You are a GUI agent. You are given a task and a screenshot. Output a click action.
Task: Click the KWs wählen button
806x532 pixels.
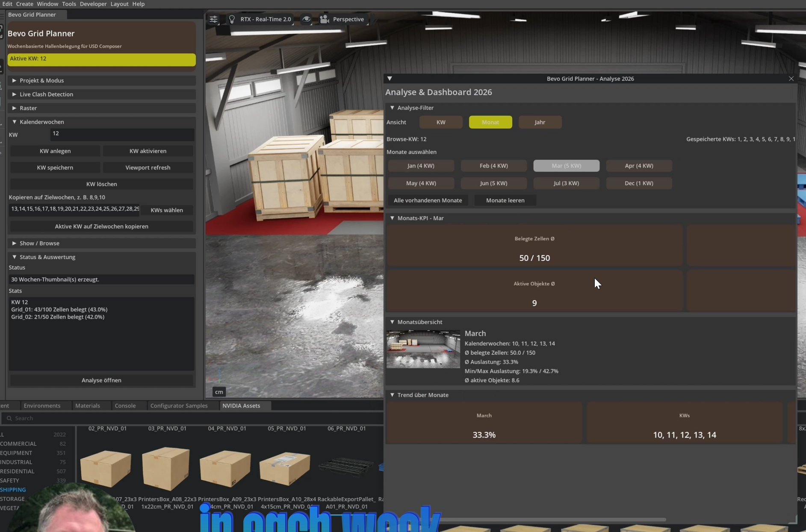tap(167, 210)
